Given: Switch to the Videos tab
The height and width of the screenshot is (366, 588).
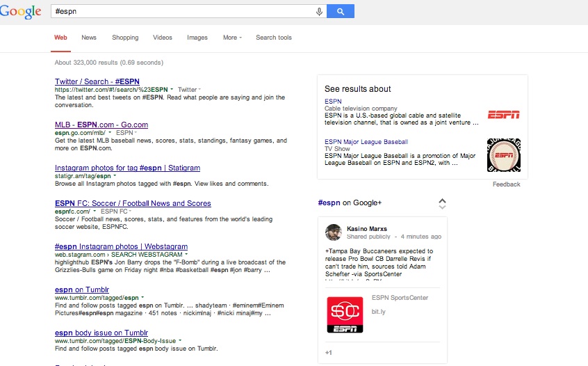Looking at the screenshot, I should tap(163, 38).
